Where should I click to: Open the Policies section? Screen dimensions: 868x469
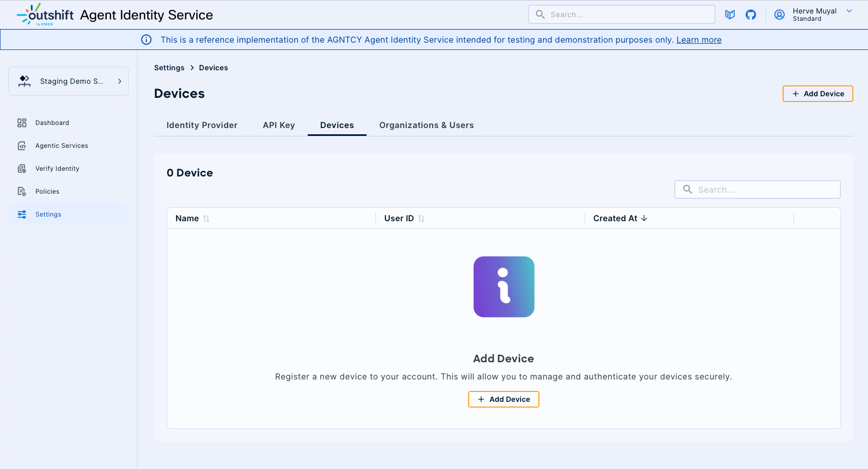47,192
